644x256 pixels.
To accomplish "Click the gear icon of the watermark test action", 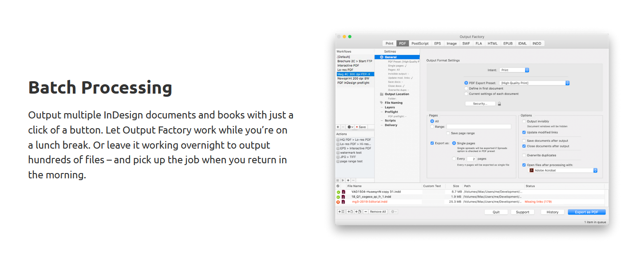I will tap(338, 153).
